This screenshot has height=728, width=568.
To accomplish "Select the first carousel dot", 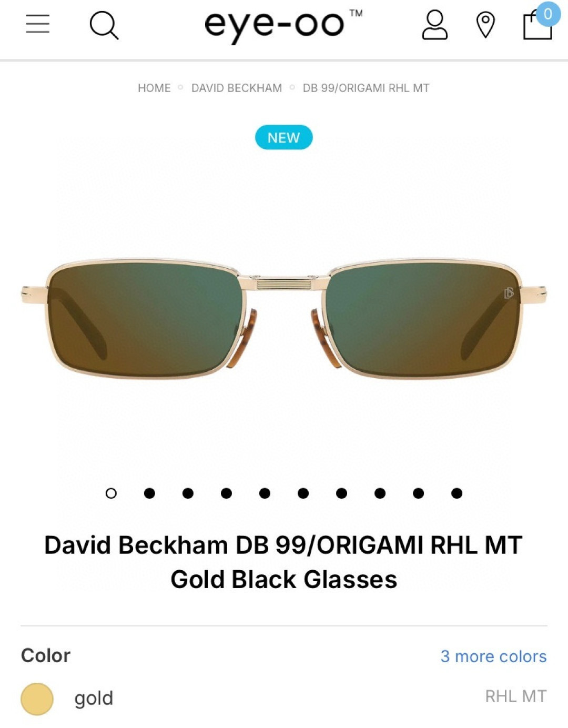I will click(111, 493).
